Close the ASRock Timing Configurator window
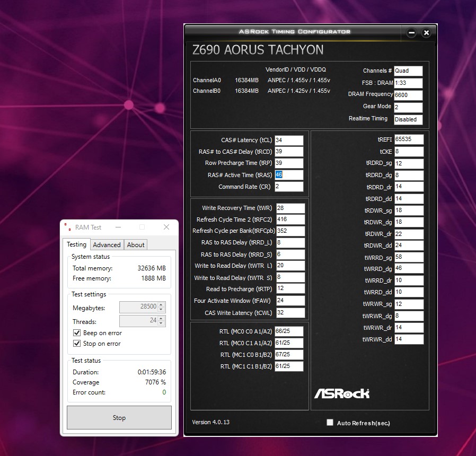The height and width of the screenshot is (456, 476). 426,33
